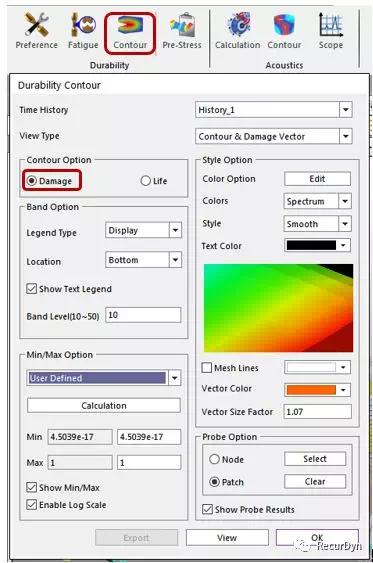Open the Pre-Stress tool

point(182,31)
